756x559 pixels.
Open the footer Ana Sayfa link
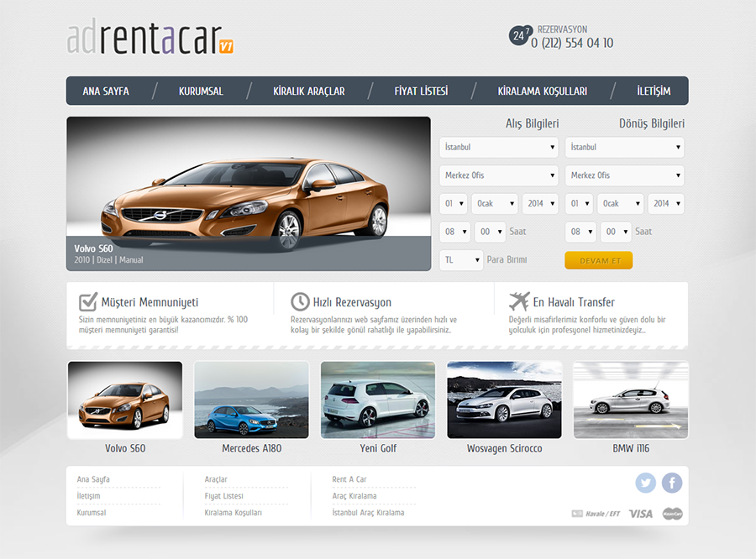(93, 479)
